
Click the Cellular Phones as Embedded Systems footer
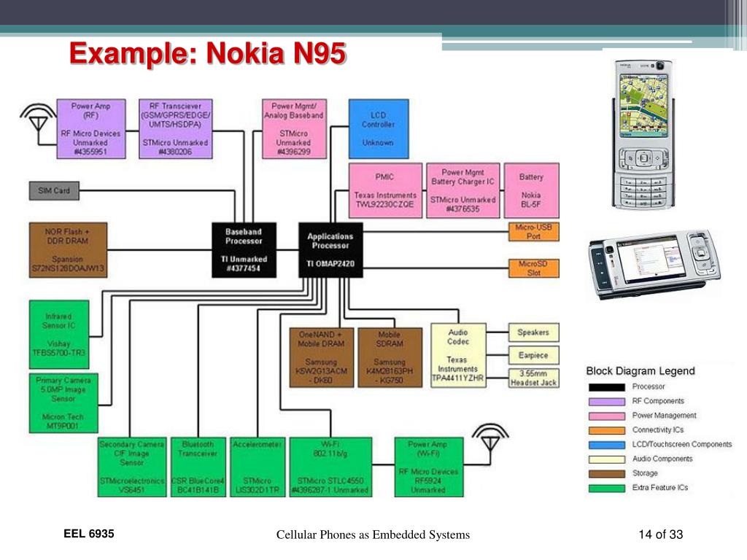373,534
